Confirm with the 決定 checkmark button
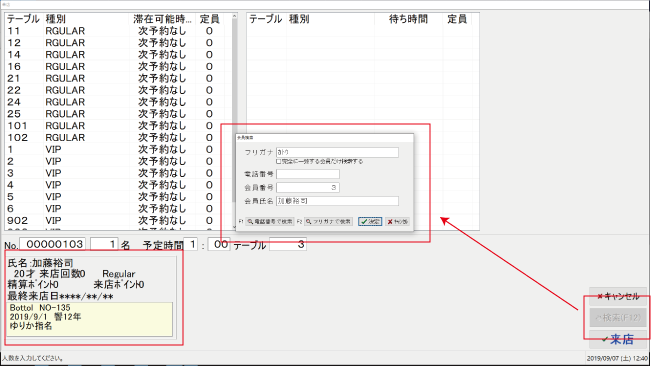 370,222
